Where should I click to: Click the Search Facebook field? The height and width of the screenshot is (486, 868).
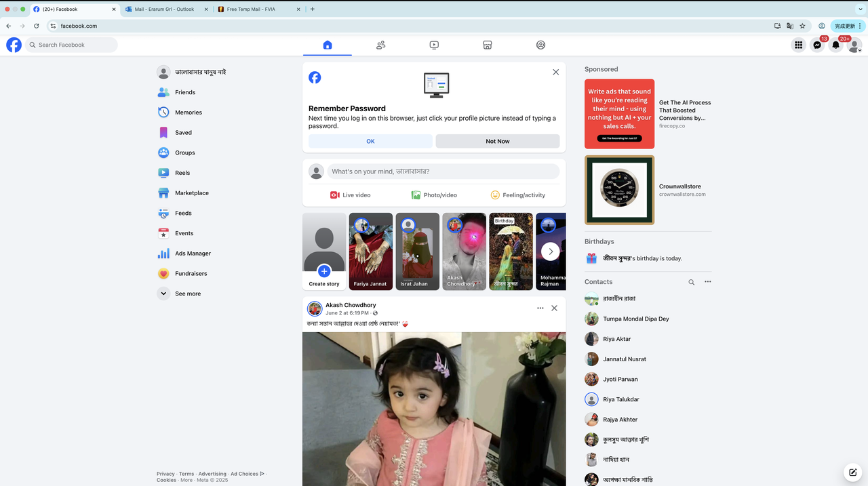[71, 45]
